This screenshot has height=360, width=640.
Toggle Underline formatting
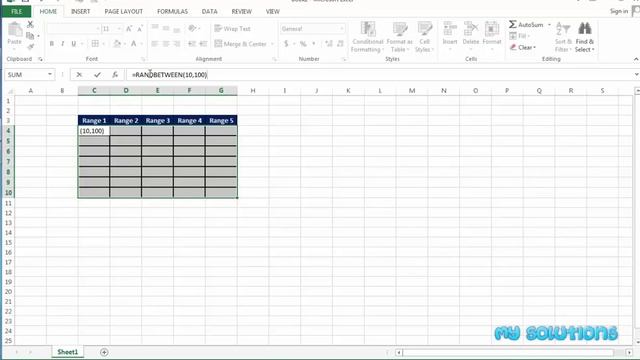pyautogui.click(x=73, y=44)
